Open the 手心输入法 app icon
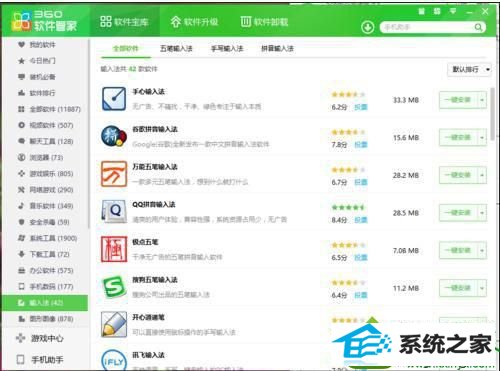500x371 pixels. coord(114,99)
